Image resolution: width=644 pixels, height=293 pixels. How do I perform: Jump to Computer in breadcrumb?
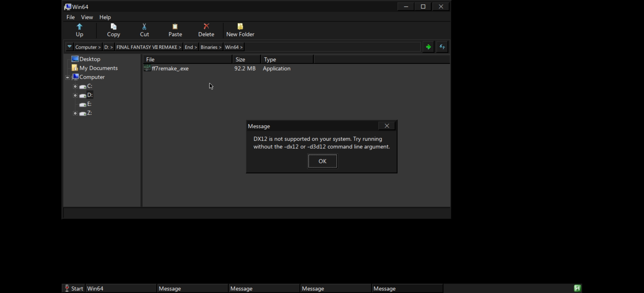88,47
